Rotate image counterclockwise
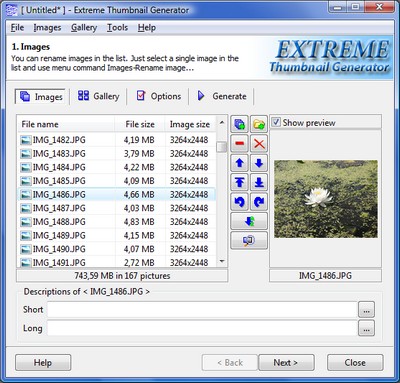Screen dimensions: 400x383 pos(239,202)
